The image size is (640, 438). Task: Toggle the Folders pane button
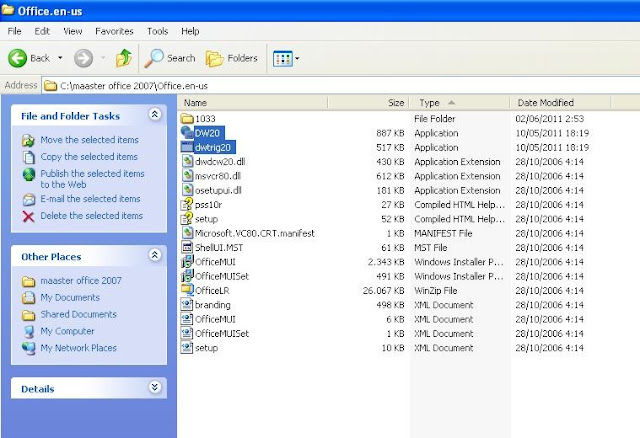[231, 58]
